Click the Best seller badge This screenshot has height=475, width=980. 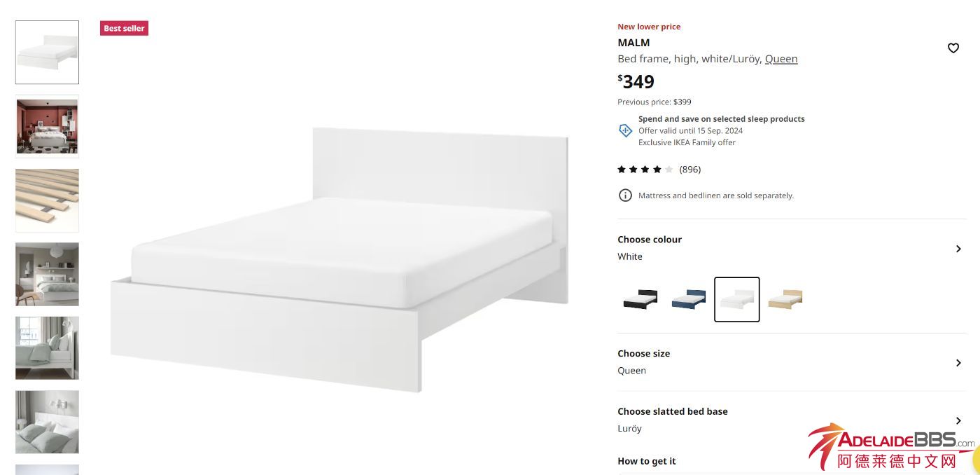[x=124, y=28]
